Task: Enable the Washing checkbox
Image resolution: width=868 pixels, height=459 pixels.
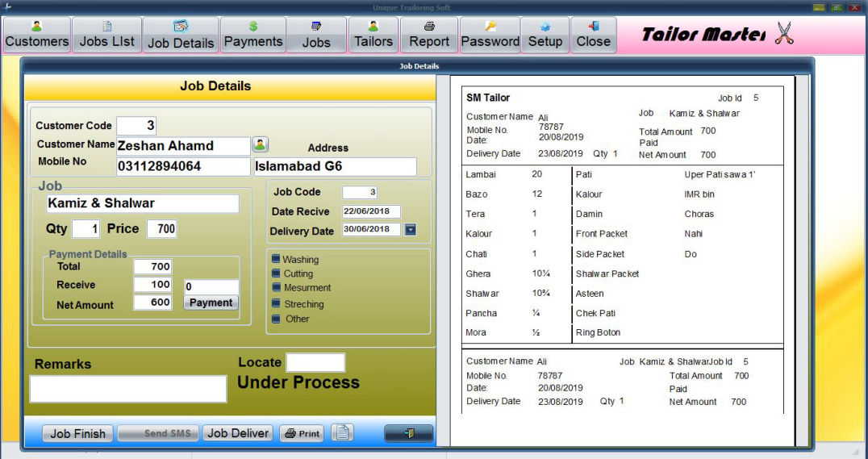Action: pyautogui.click(x=276, y=259)
